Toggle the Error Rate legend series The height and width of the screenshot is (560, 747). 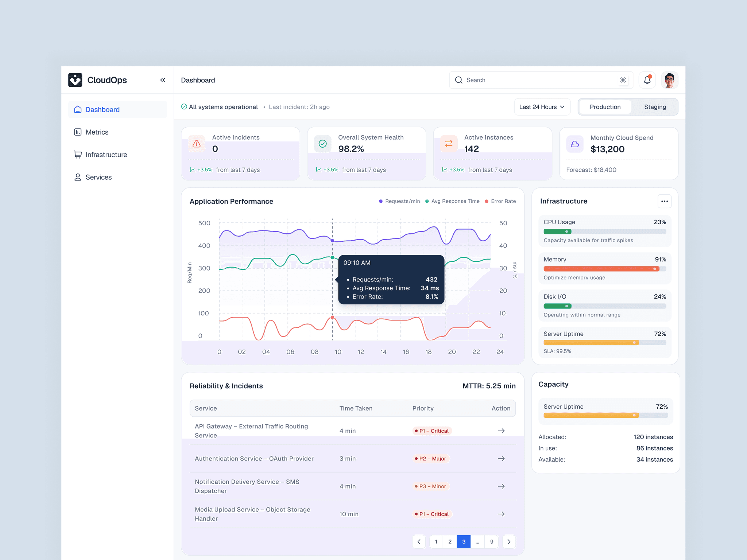coord(500,201)
